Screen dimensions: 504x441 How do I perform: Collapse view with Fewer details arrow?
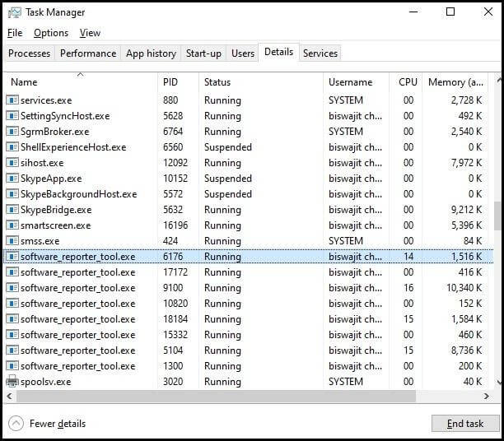16,424
